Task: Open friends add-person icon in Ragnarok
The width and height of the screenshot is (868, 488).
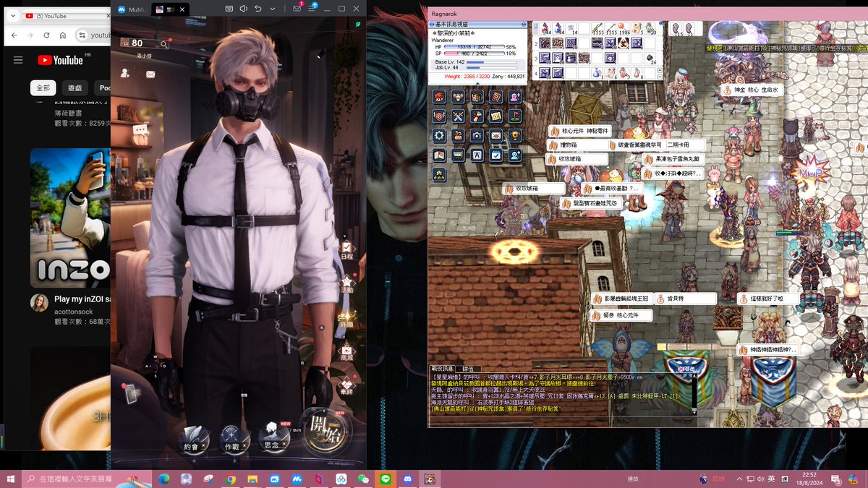Action: 514,97
